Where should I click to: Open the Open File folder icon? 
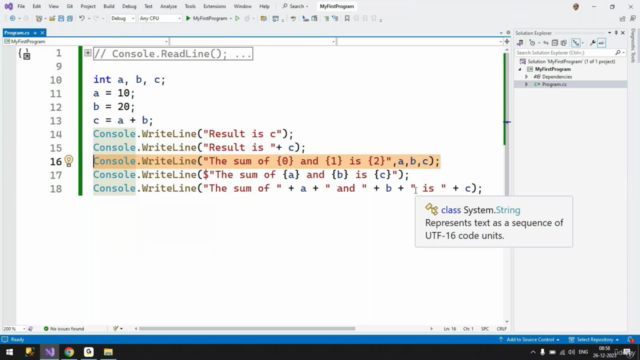pos(52,18)
